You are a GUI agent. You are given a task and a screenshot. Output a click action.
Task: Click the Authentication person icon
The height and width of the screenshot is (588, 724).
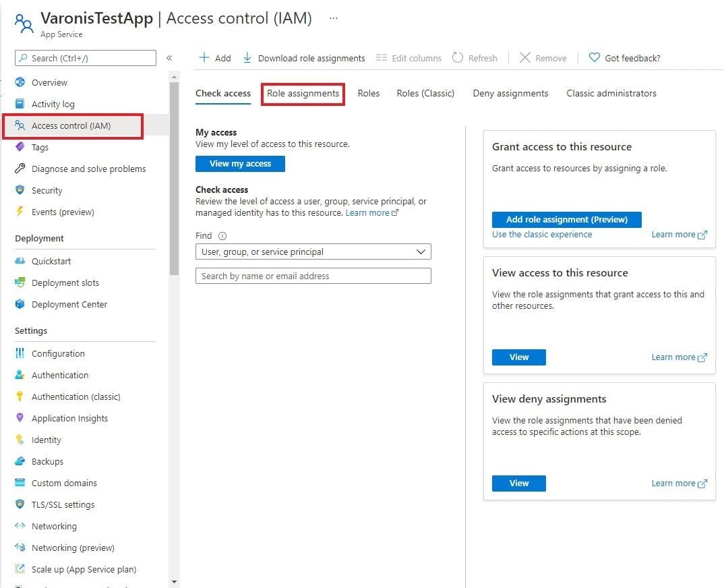click(20, 375)
